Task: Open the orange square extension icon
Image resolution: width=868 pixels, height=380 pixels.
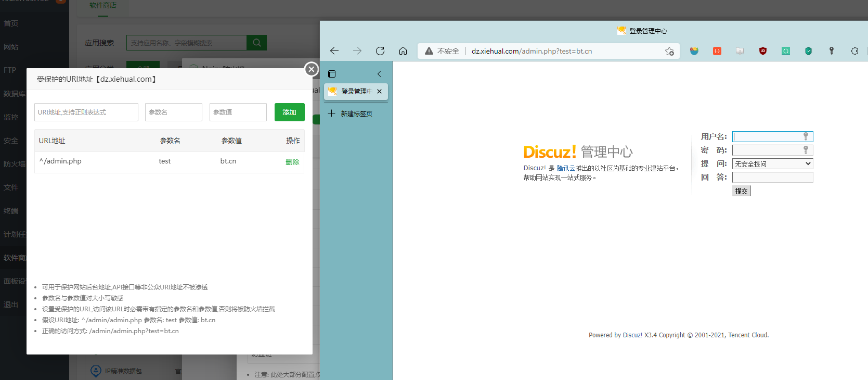Action: (717, 51)
